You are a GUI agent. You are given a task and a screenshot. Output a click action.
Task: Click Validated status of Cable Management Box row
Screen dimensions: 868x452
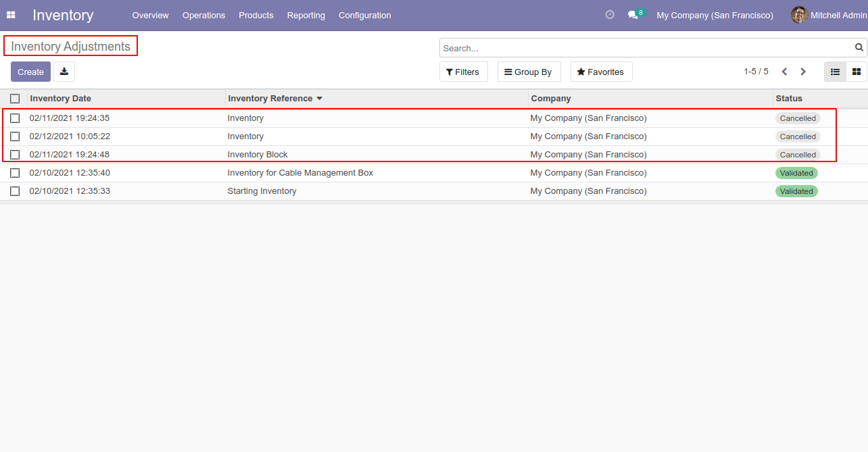click(x=796, y=173)
